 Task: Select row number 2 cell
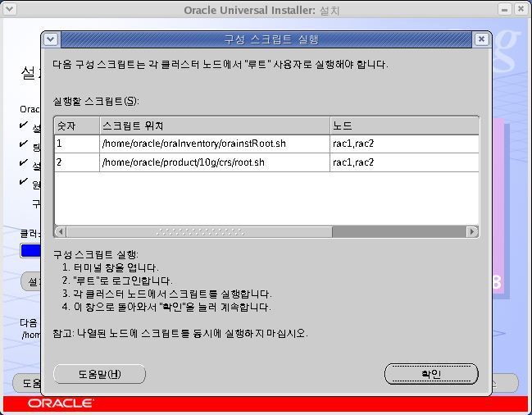(77, 162)
